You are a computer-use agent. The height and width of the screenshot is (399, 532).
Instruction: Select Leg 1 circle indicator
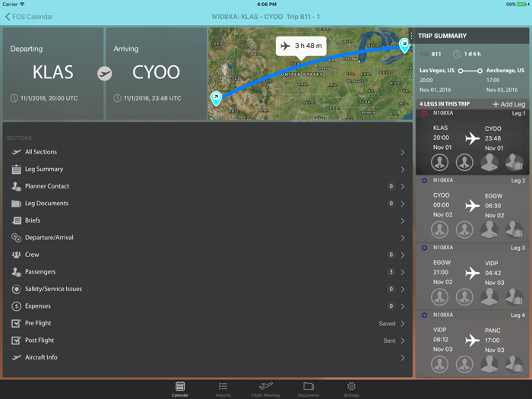(x=425, y=113)
